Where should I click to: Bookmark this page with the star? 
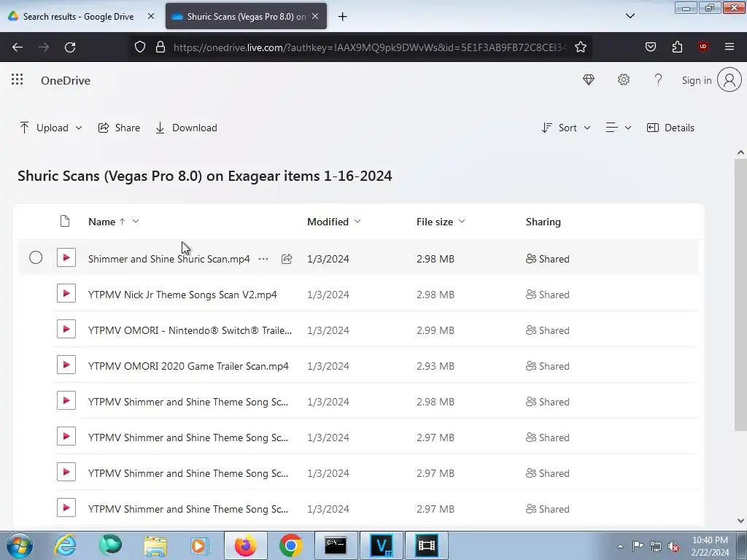(580, 47)
